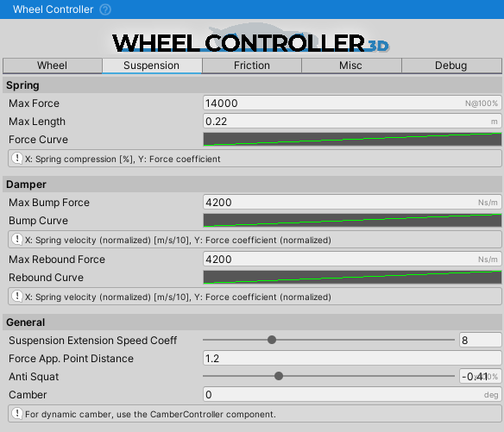
Task: Select the Suspension tab
Action: [152, 66]
